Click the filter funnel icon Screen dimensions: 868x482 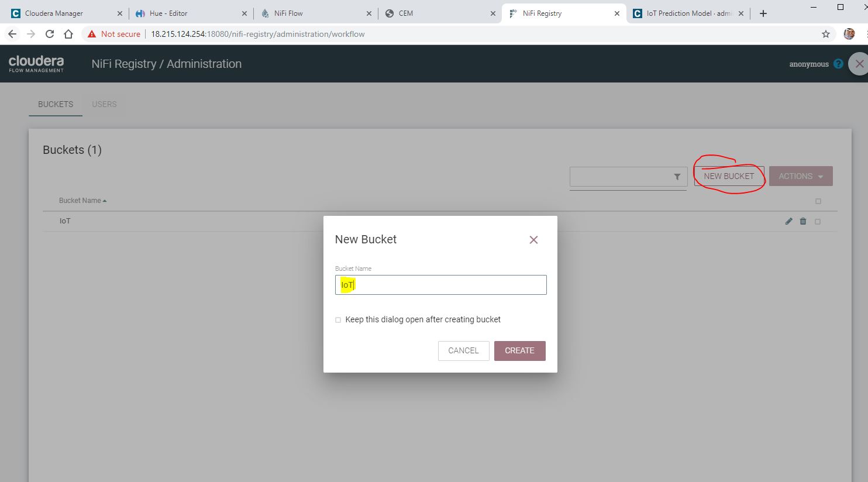677,177
